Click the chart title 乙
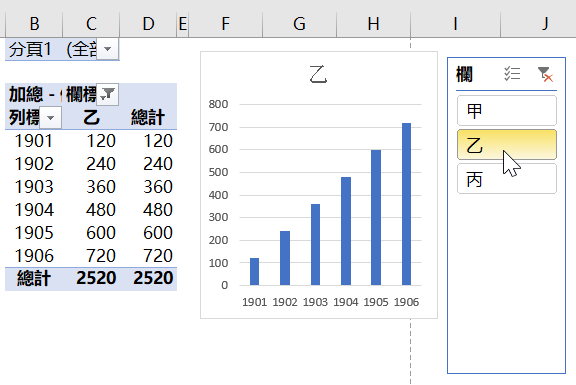The image size is (576, 385). [x=318, y=74]
